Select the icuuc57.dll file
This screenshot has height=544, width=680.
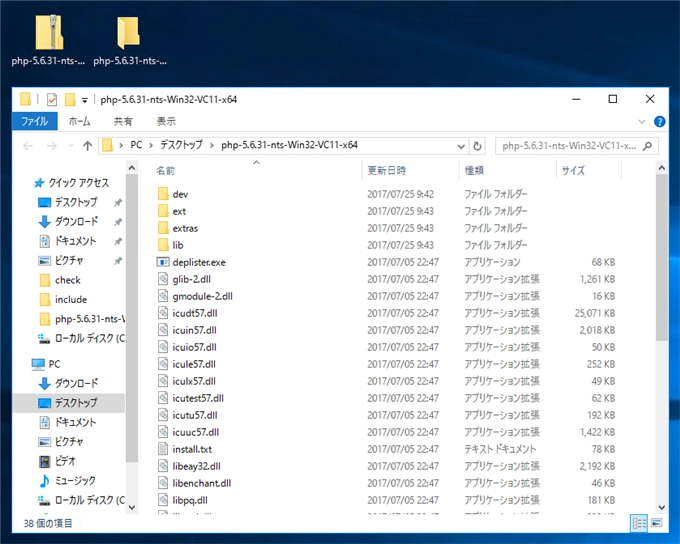(x=188, y=432)
